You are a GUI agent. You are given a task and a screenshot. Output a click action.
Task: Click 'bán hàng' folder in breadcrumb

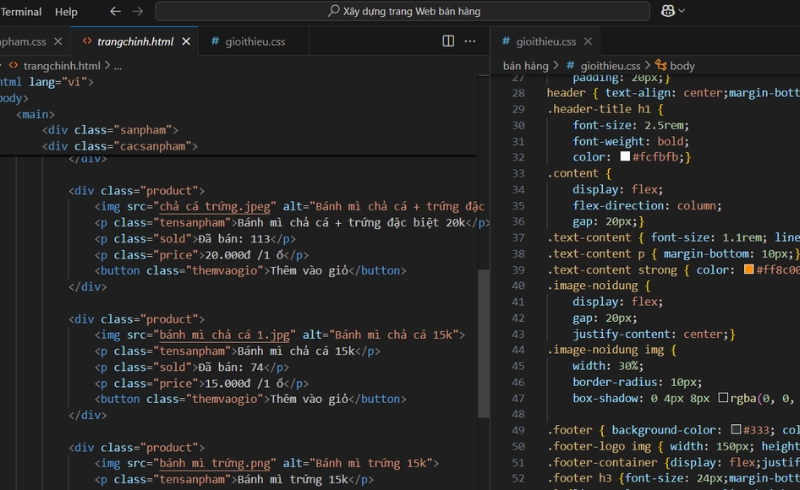click(x=526, y=65)
